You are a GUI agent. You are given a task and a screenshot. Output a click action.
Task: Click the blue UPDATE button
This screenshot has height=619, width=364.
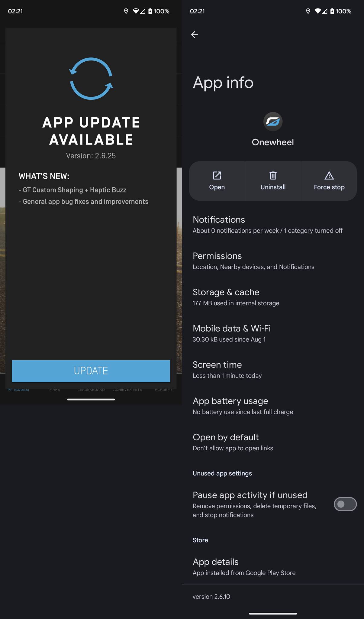click(91, 371)
